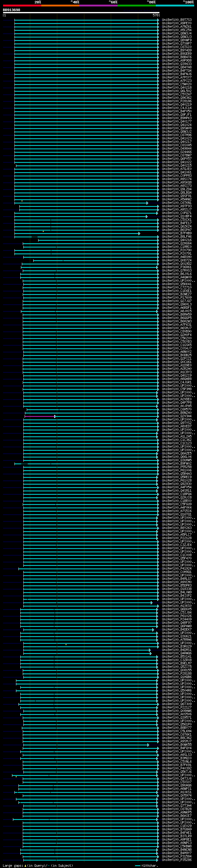The width and height of the screenshot is (197, 868).
Task: Open entry UniRef100_Q40177
Action: tap(177, 121)
